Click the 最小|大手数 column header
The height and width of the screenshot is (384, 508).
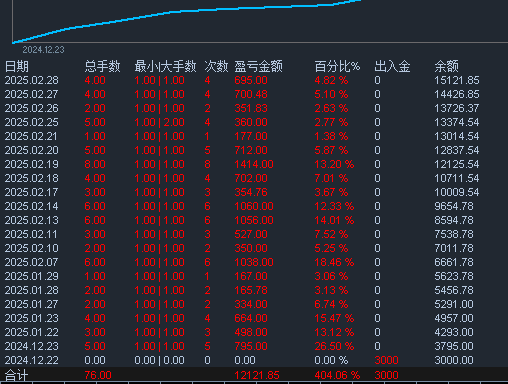click(x=165, y=66)
